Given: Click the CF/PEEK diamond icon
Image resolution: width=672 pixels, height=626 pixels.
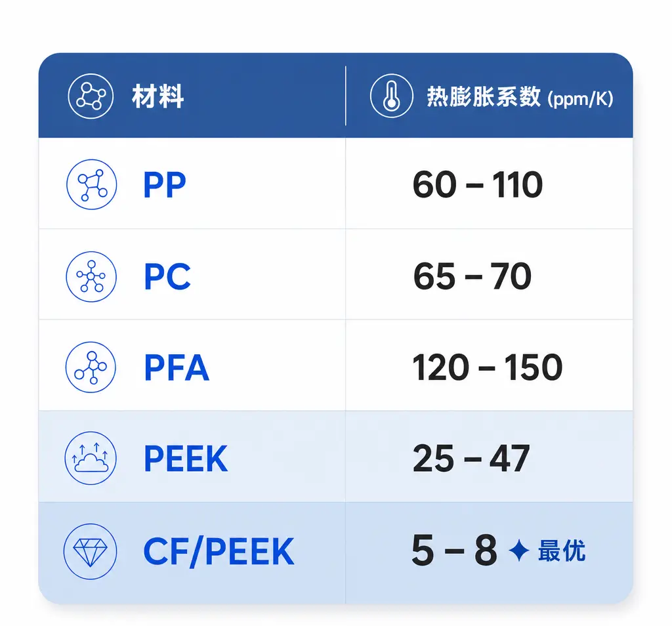Looking at the screenshot, I should [x=90, y=551].
